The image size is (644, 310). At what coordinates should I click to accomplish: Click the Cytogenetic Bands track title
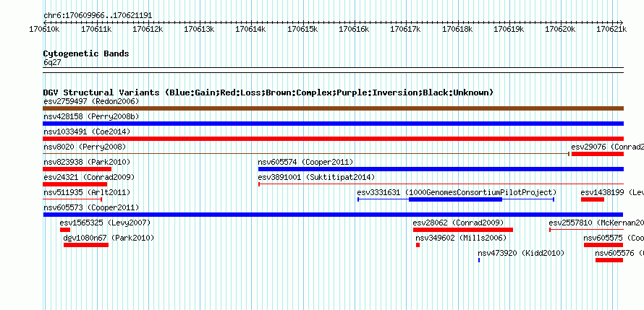(x=86, y=53)
